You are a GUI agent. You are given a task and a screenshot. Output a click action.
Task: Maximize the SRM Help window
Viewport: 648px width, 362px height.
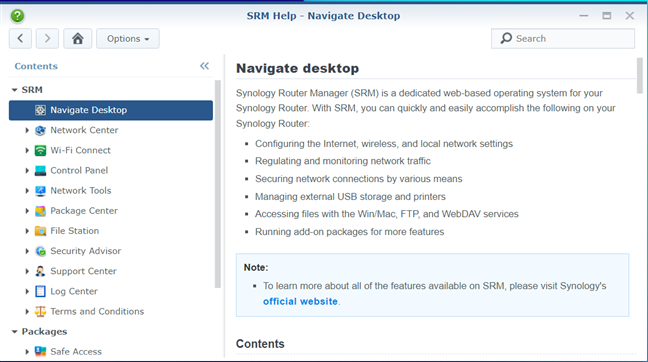point(607,16)
